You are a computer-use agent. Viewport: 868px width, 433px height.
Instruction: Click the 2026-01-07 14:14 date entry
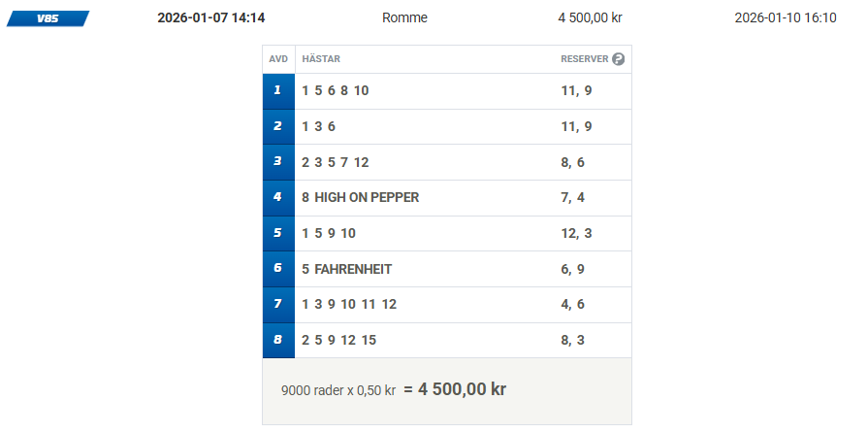point(210,17)
